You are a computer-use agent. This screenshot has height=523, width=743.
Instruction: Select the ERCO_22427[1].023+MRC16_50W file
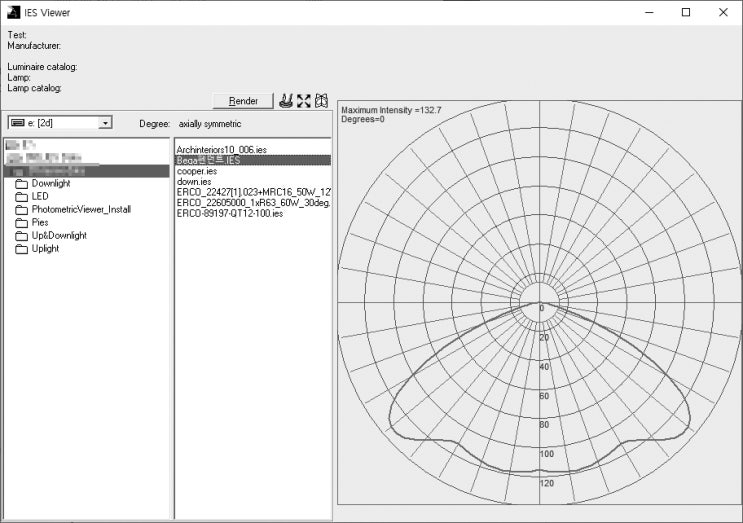(253, 192)
